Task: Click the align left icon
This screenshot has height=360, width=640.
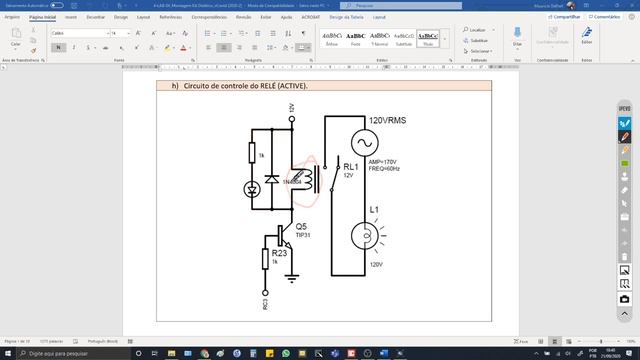Action: [208, 48]
